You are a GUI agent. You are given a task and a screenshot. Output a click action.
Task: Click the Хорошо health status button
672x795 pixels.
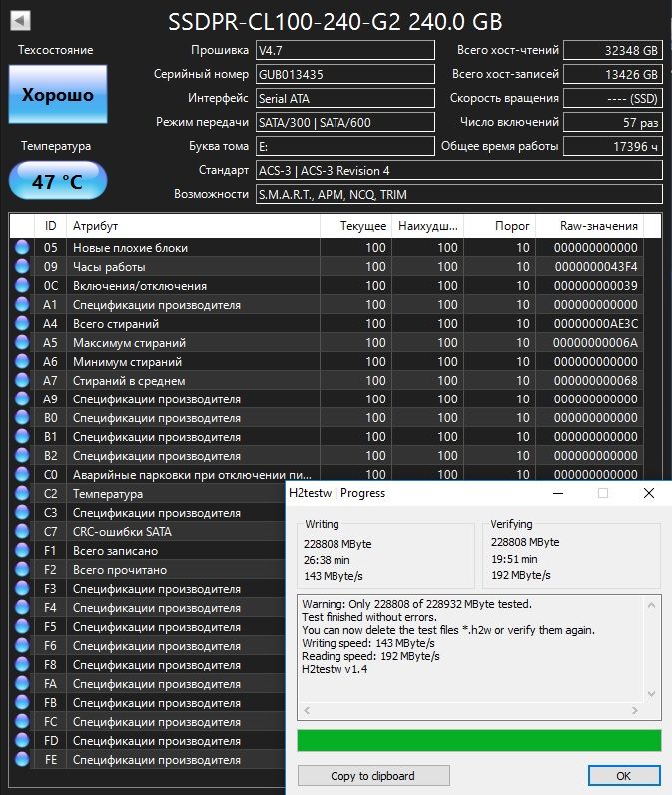coord(58,94)
